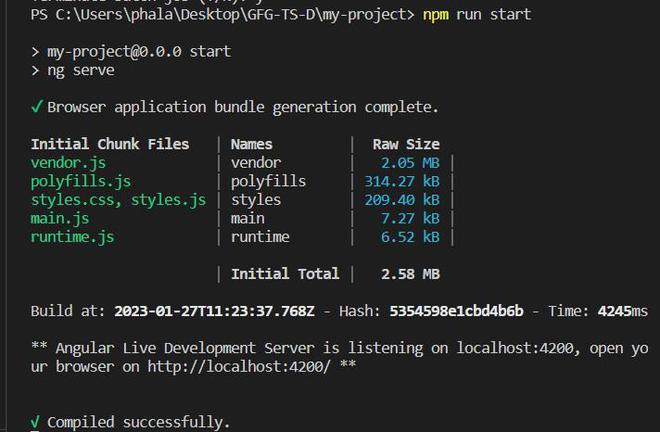Click the 2.58 MB initial total value
Screen dimensions: 660x432
click(410, 274)
